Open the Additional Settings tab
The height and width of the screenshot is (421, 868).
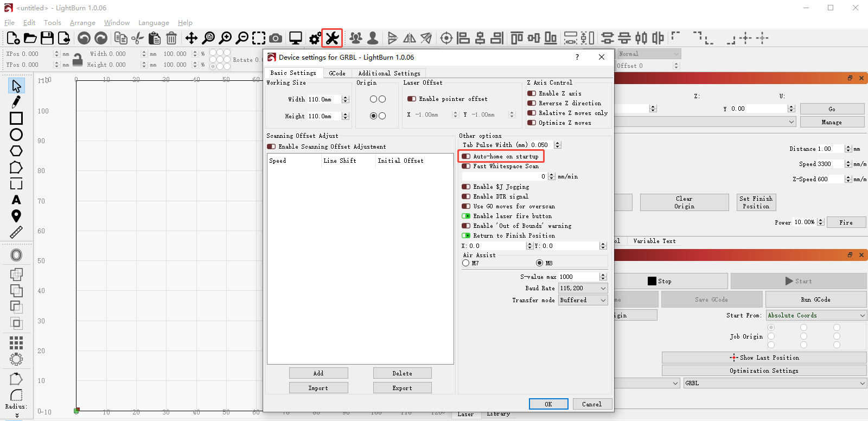point(389,73)
